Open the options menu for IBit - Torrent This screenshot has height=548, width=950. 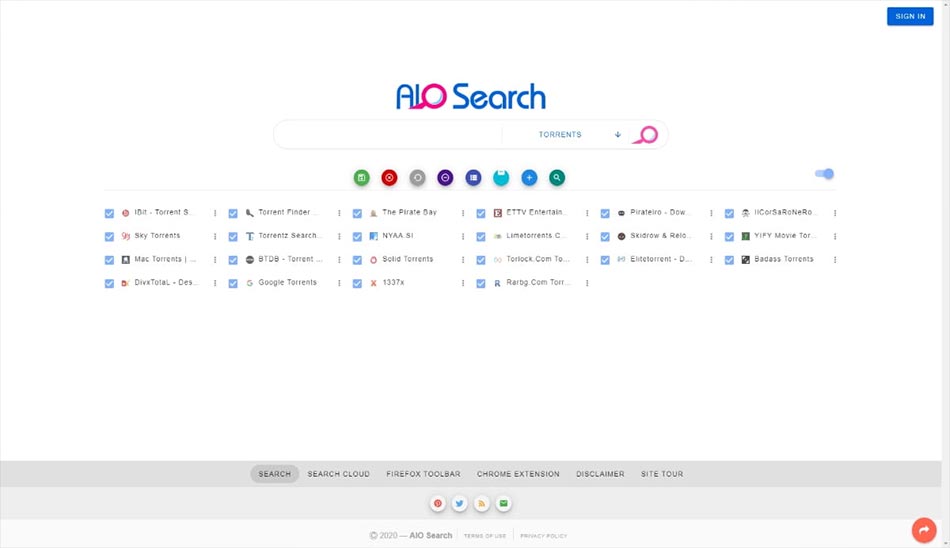(x=215, y=213)
